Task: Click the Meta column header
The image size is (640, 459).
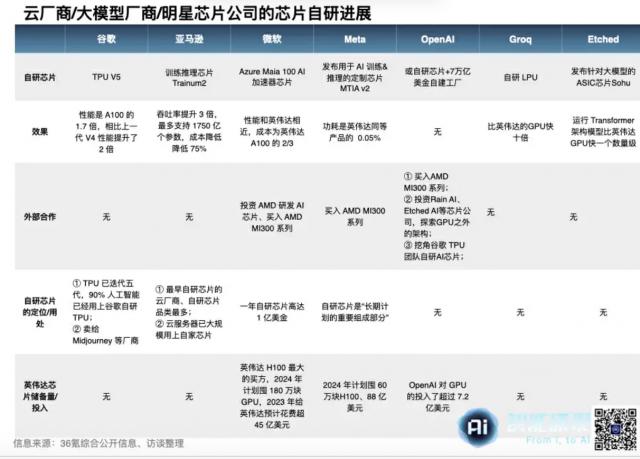Action: tap(354, 37)
